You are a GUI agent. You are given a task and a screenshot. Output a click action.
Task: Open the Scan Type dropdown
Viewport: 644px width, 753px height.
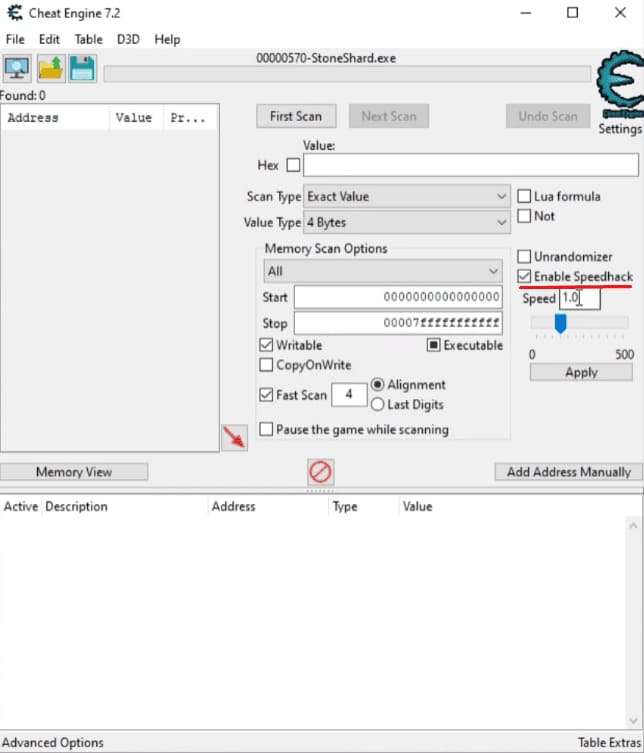point(407,196)
